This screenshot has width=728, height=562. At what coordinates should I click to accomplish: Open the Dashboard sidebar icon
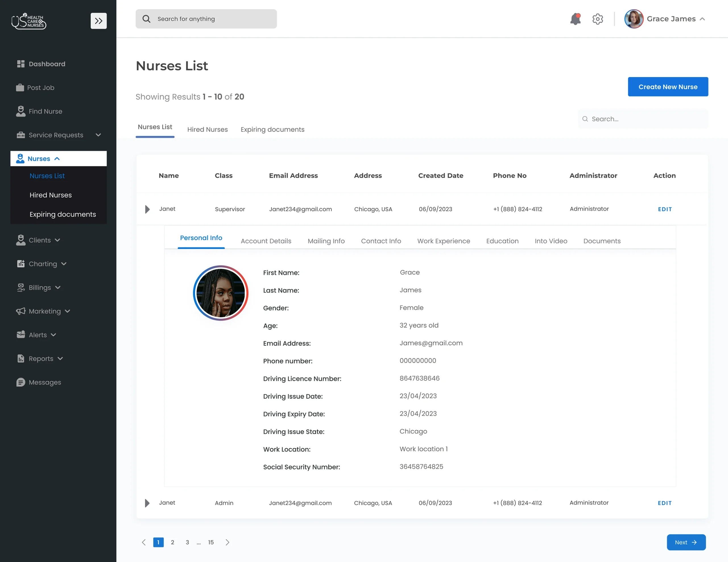coord(21,64)
